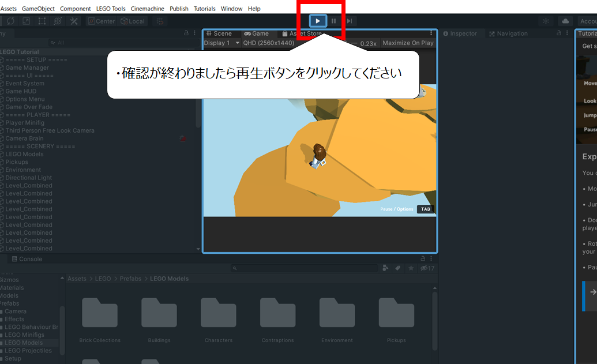Viewport: 597px width, 364px height.
Task: Advance one frame with the Step button
Action: 349,21
